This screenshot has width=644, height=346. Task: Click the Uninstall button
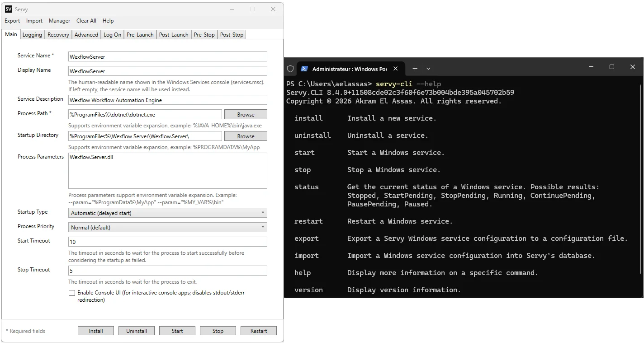pos(137,331)
